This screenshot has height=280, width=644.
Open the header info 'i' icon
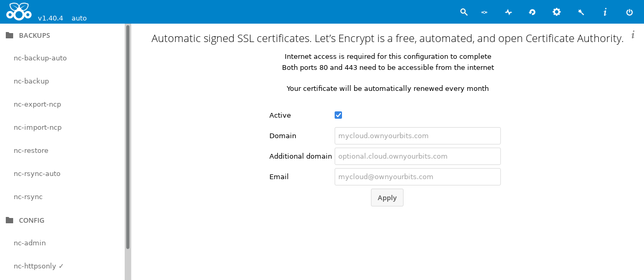605,12
